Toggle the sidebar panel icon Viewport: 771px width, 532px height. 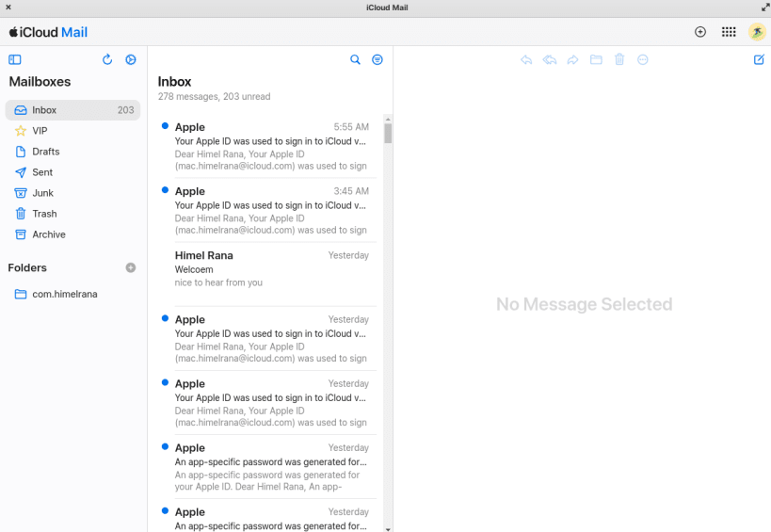(x=15, y=59)
